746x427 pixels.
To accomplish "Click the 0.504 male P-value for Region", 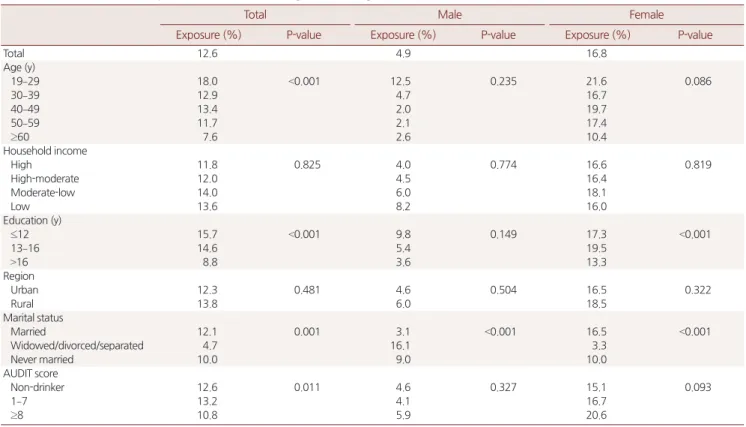I will (503, 290).
